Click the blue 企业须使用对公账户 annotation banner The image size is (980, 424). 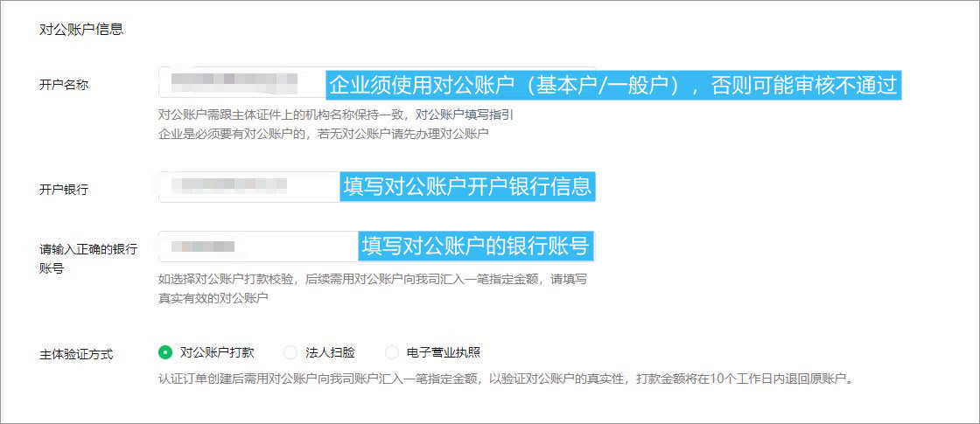(613, 85)
